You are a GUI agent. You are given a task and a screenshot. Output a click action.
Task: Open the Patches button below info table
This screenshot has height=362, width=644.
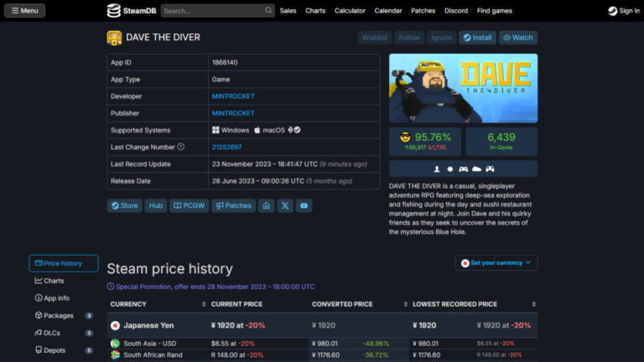pyautogui.click(x=233, y=205)
